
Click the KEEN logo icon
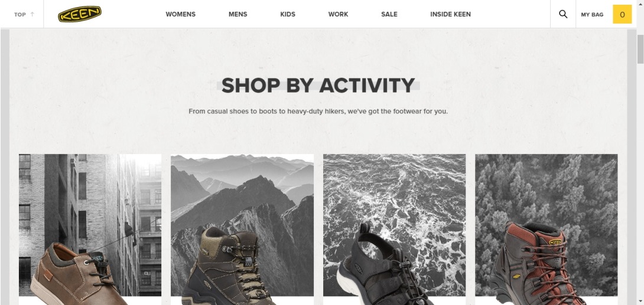(x=80, y=14)
